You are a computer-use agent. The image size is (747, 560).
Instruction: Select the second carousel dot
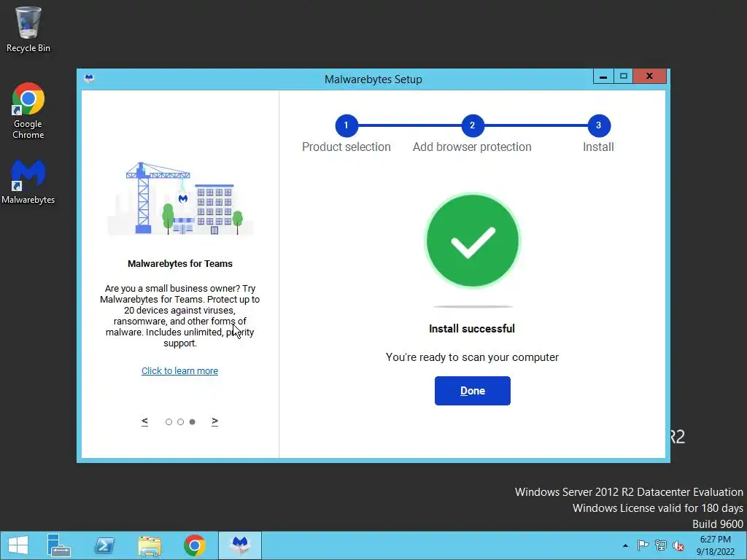tap(181, 422)
